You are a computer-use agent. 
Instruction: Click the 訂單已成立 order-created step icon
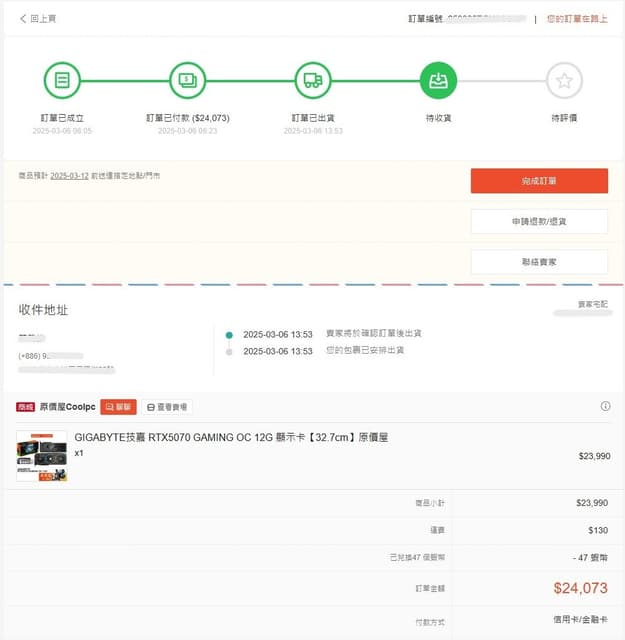click(62, 80)
